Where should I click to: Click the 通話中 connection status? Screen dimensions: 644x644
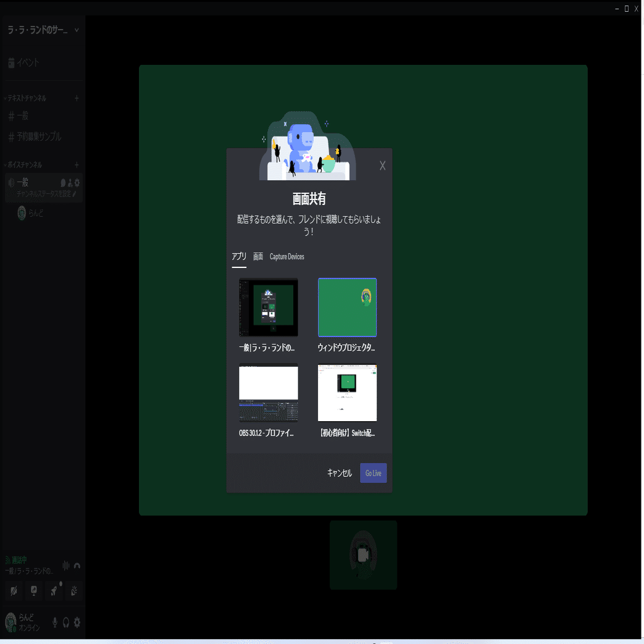tap(17, 560)
